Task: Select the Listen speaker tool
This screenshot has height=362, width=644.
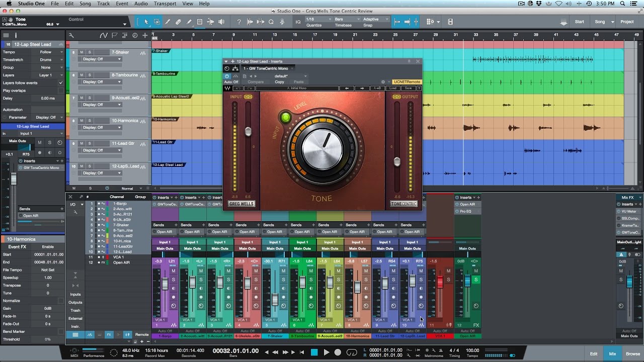Action: point(221,22)
